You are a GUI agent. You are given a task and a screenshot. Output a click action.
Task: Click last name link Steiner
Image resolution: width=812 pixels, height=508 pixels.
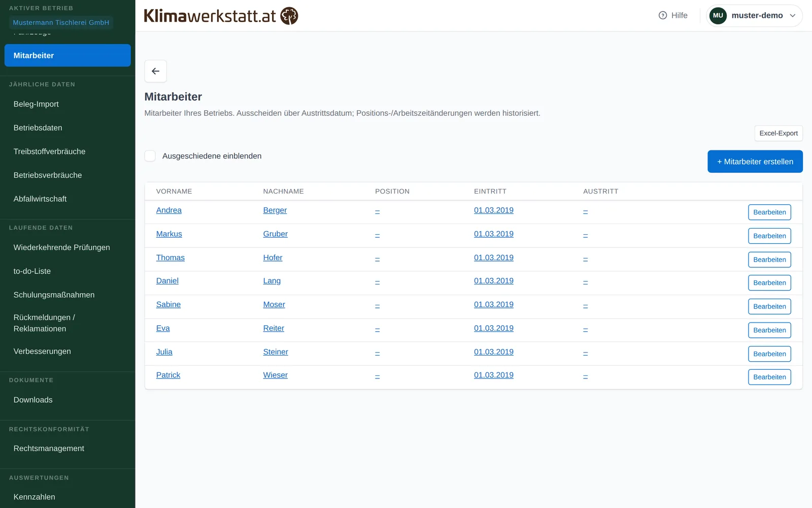pyautogui.click(x=275, y=352)
